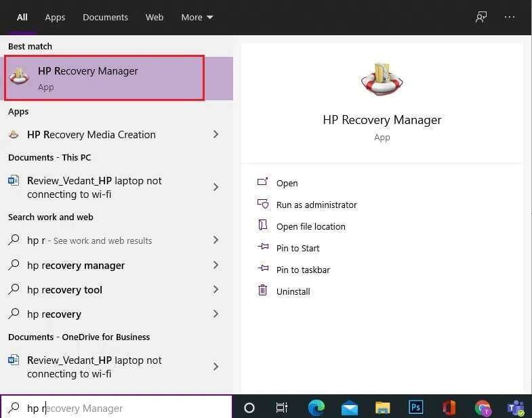Choose Uninstall for HP Recovery Manager
Image resolution: width=532 pixels, height=418 pixels.
click(x=293, y=292)
